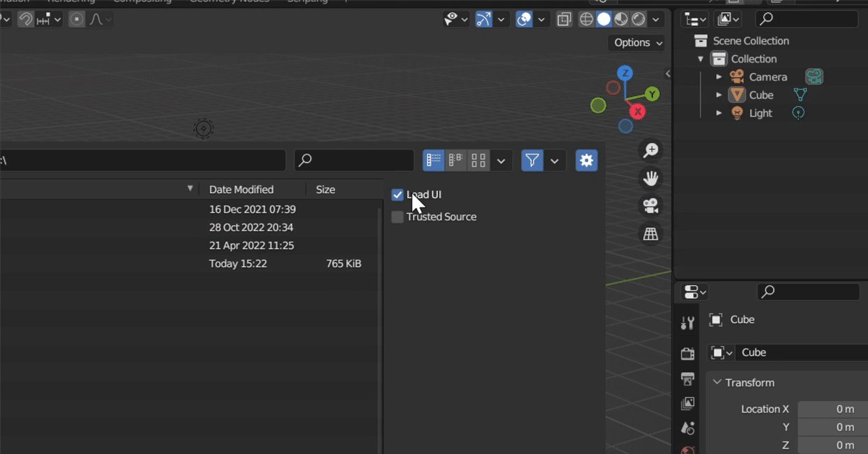Toggle camera view using the camera gizmo icon
The width and height of the screenshot is (868, 454).
click(650, 206)
